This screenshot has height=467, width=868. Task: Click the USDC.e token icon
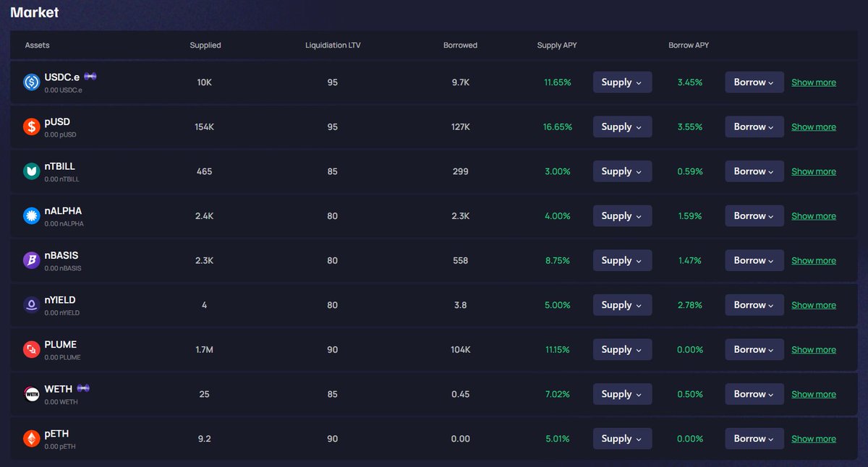[31, 82]
